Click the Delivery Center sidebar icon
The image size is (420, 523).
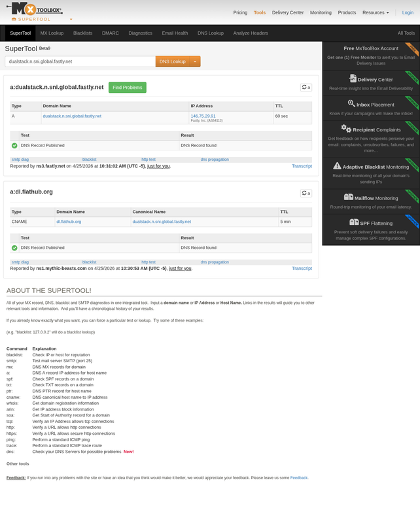(353, 78)
